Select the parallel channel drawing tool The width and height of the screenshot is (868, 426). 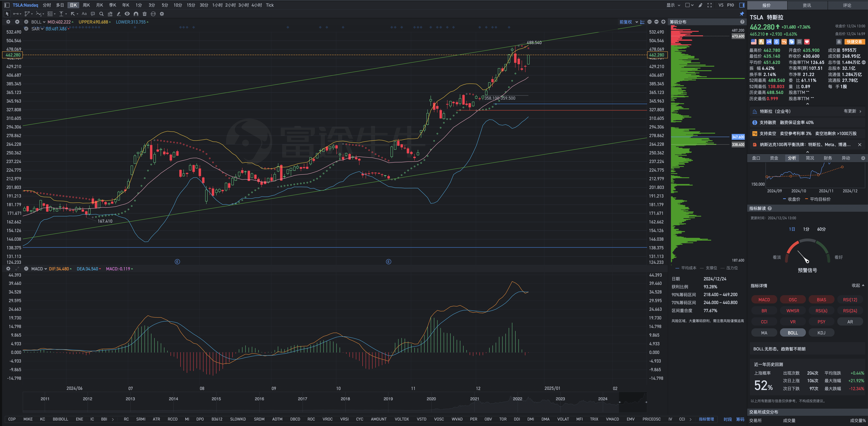pyautogui.click(x=27, y=14)
